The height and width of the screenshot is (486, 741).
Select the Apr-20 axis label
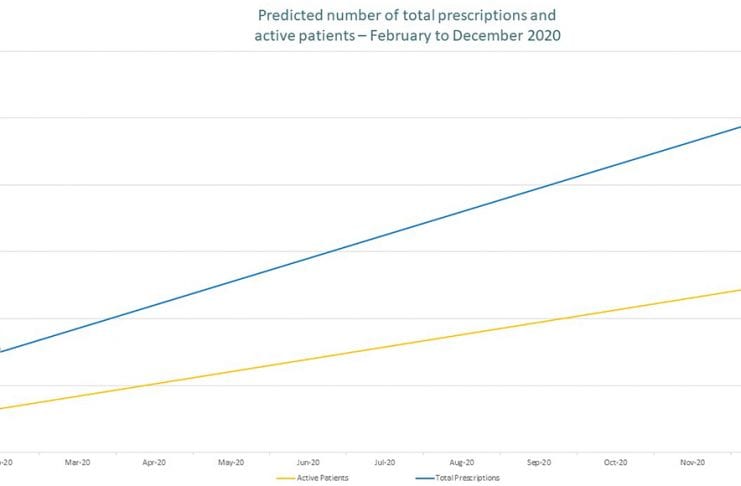[x=154, y=463]
